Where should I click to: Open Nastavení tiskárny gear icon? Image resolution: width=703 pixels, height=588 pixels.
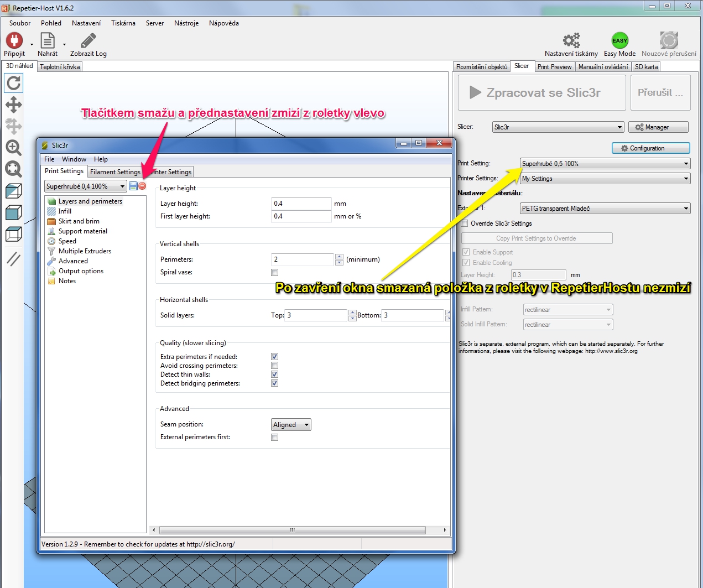pyautogui.click(x=571, y=41)
